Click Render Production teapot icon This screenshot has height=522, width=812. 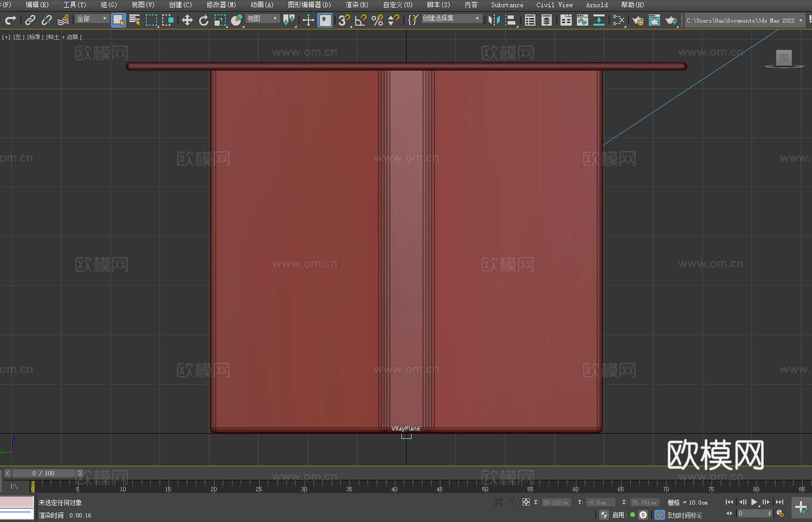click(x=671, y=20)
